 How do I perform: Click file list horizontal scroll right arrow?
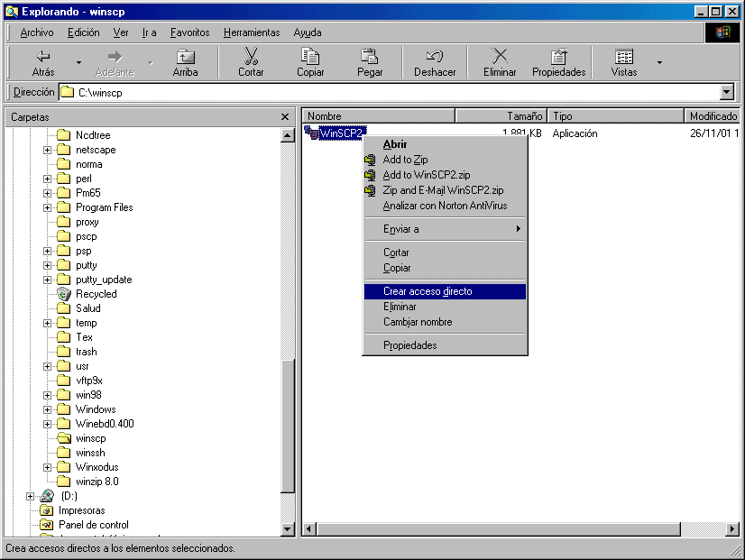tap(732, 528)
